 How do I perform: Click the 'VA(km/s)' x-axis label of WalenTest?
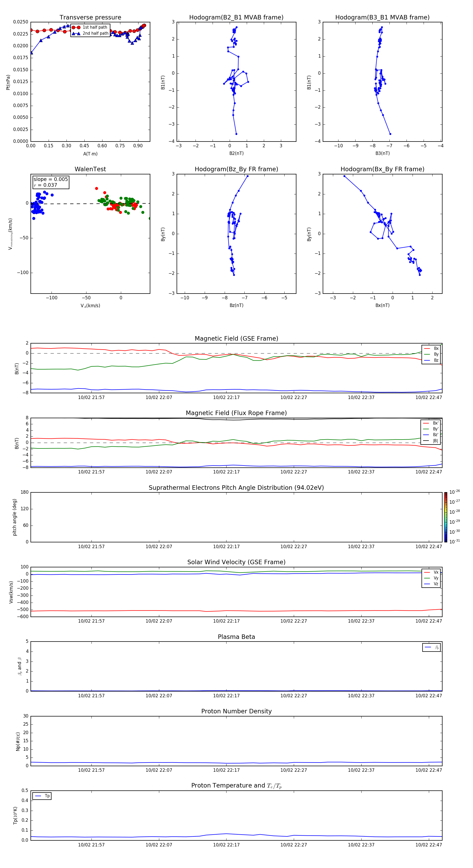90,306
